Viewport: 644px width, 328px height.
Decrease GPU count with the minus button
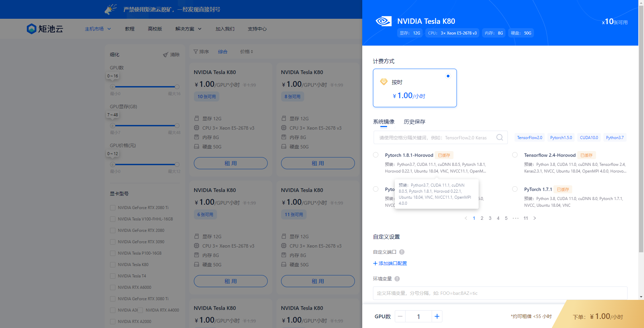tap(400, 316)
